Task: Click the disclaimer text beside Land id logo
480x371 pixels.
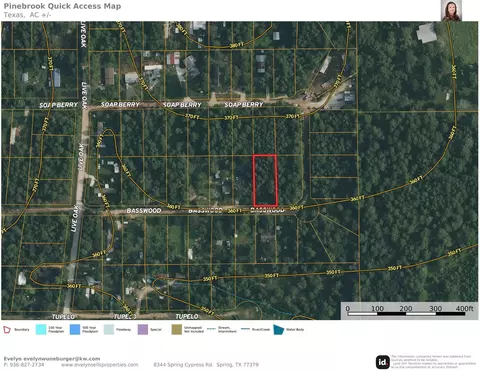Action: pyautogui.click(x=434, y=362)
